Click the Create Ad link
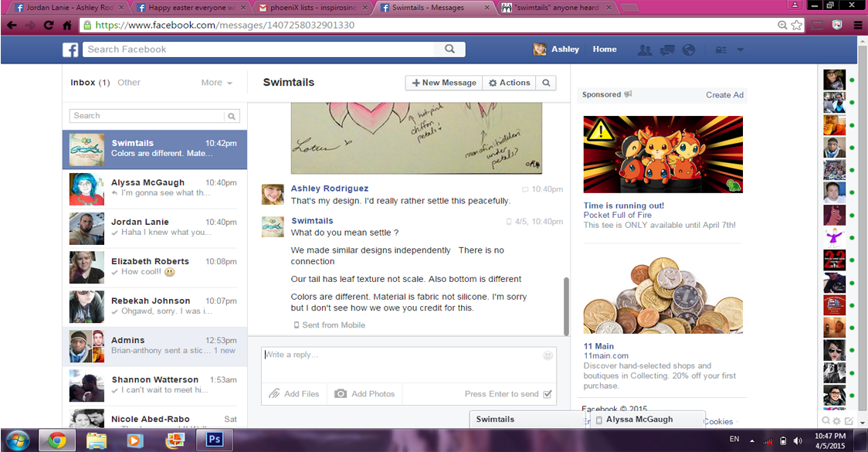The image size is (868, 452). pyautogui.click(x=724, y=95)
